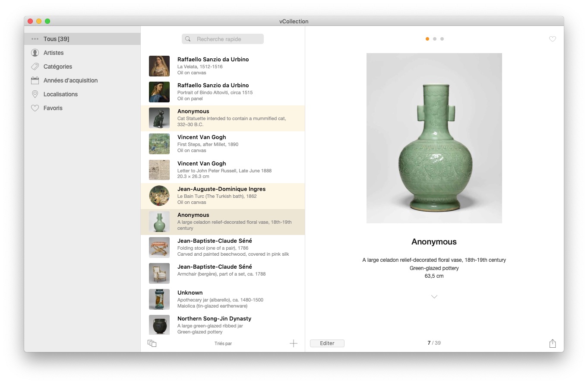
Task: Expand item details using the down chevron
Action: (434, 297)
